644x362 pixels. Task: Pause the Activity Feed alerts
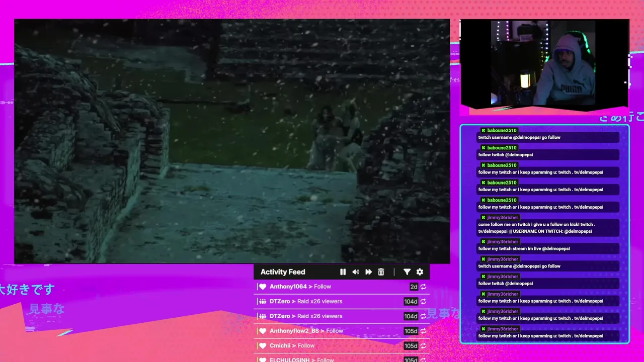click(x=343, y=272)
